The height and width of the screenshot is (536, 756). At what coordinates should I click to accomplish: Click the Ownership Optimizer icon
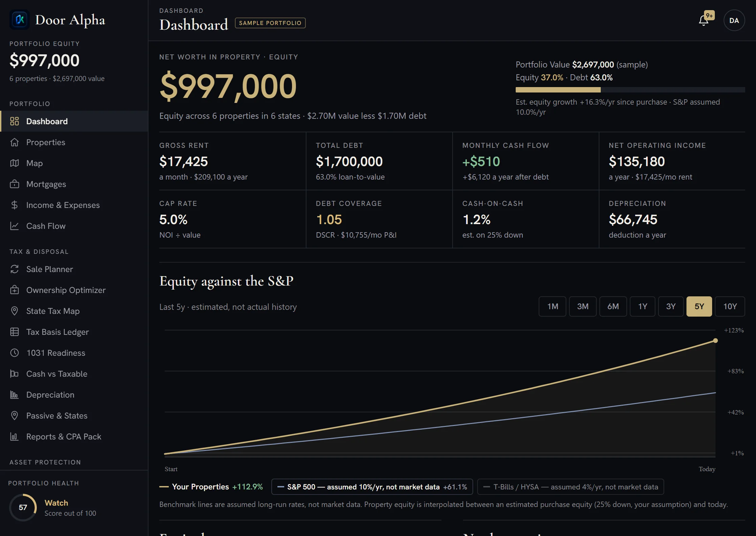click(x=15, y=290)
